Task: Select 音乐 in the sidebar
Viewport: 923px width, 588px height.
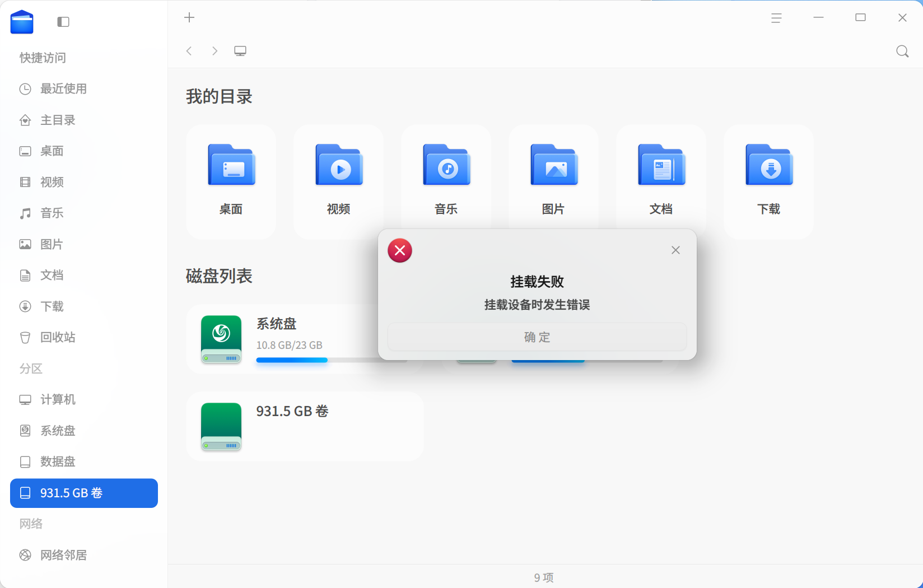Action: (84, 213)
